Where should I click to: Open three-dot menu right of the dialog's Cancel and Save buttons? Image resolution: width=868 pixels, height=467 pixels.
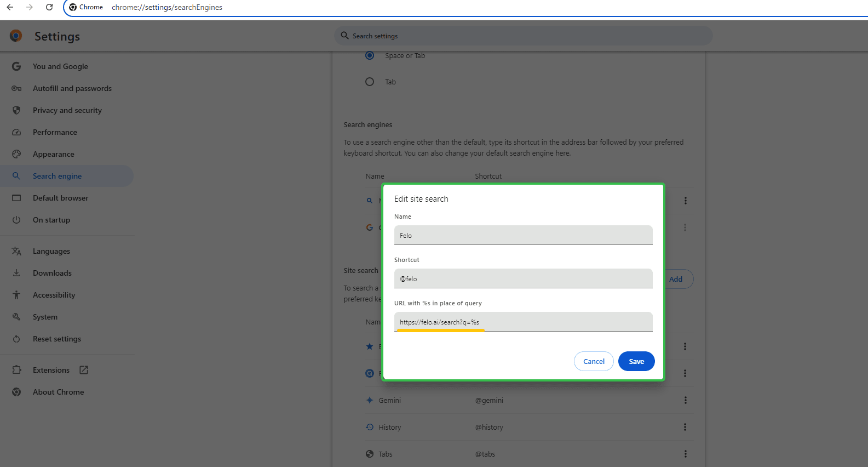click(x=685, y=373)
